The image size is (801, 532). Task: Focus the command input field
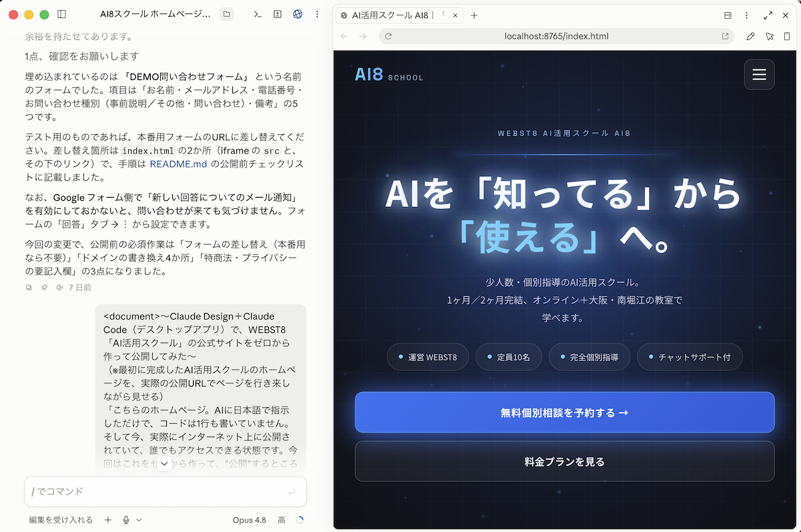click(166, 492)
